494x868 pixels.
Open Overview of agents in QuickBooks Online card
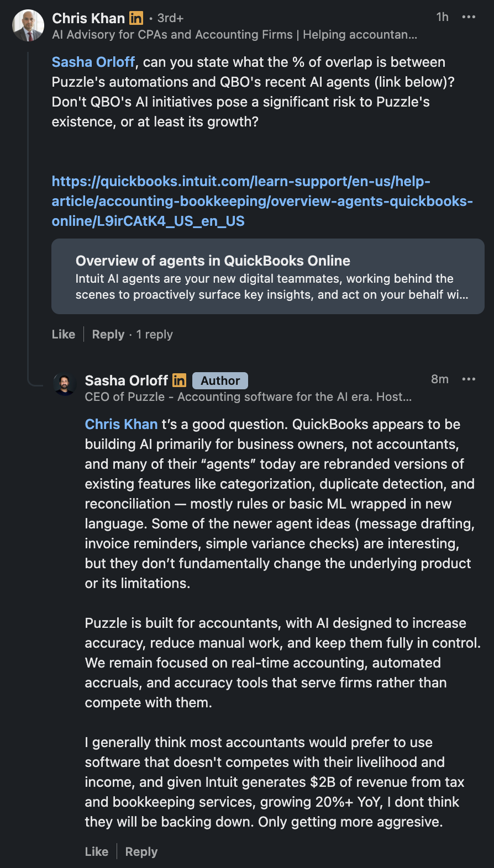coord(267,277)
